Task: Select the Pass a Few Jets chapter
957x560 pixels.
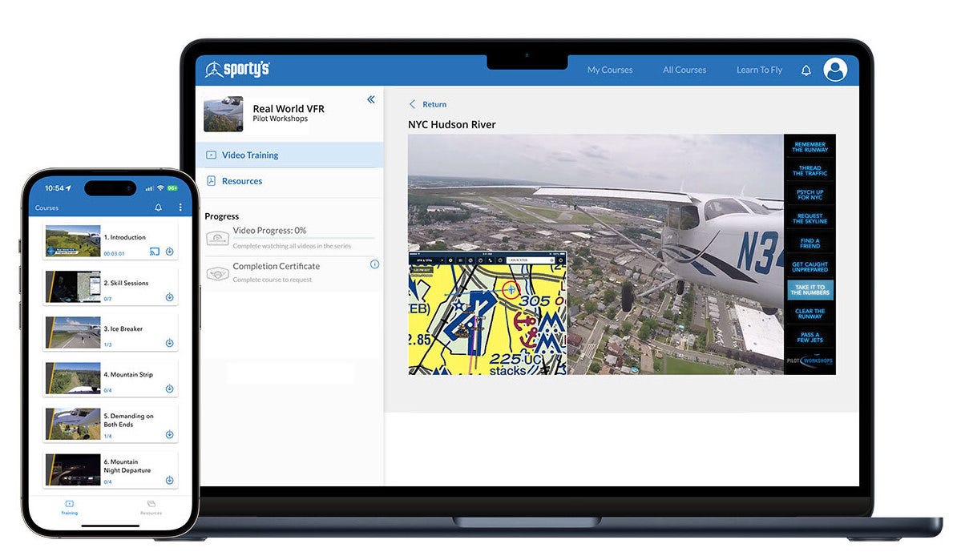Action: 810,337
